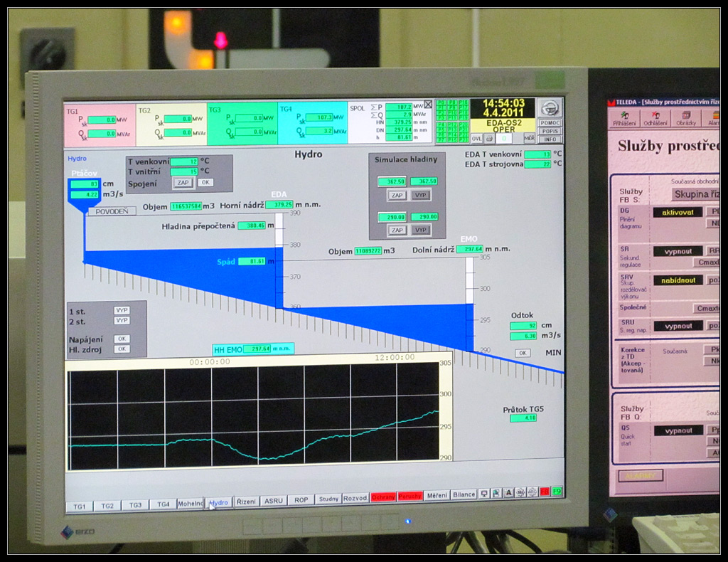Viewport: 728px width, 562px height.
Task: Click the round logo icon above POMOC
Action: click(x=550, y=107)
